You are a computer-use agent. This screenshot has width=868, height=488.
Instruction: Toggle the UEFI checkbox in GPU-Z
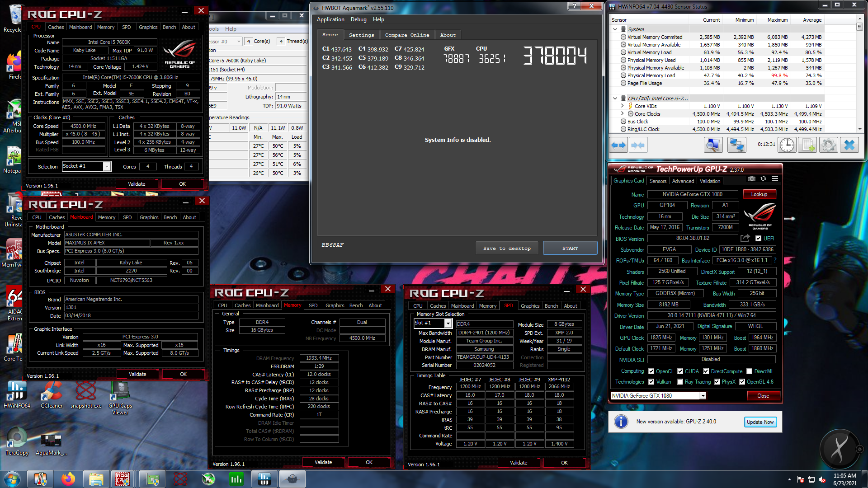click(x=759, y=239)
